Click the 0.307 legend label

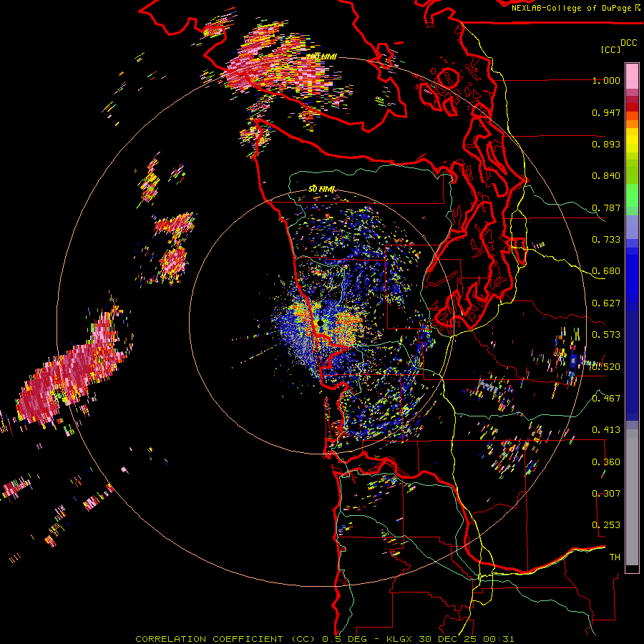606,494
